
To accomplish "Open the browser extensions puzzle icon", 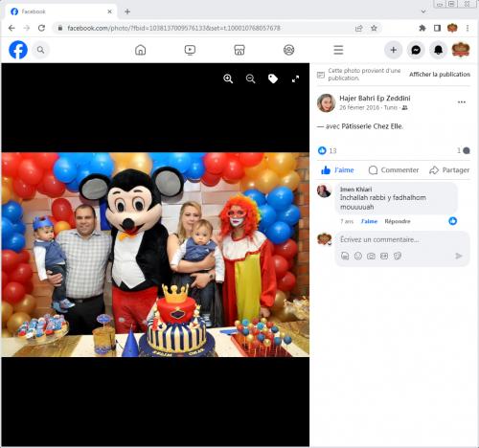I will coord(422,28).
